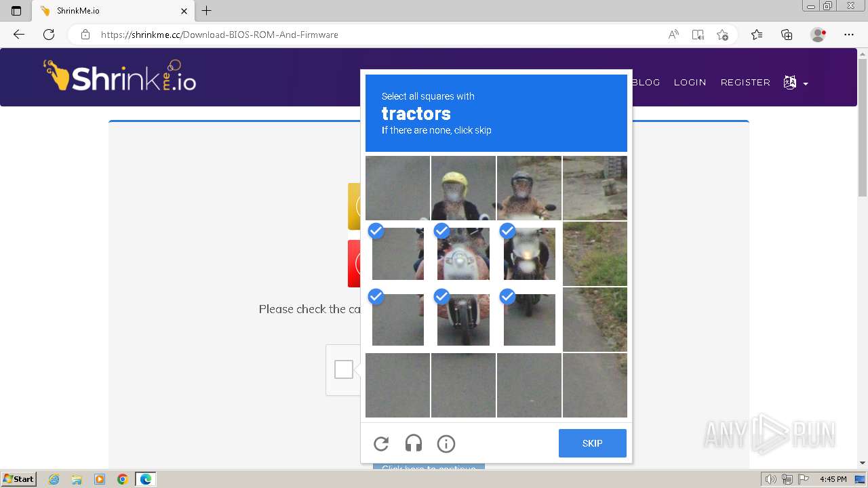The width and height of the screenshot is (868, 488).
Task: Open the captcha info help icon
Action: (x=446, y=444)
